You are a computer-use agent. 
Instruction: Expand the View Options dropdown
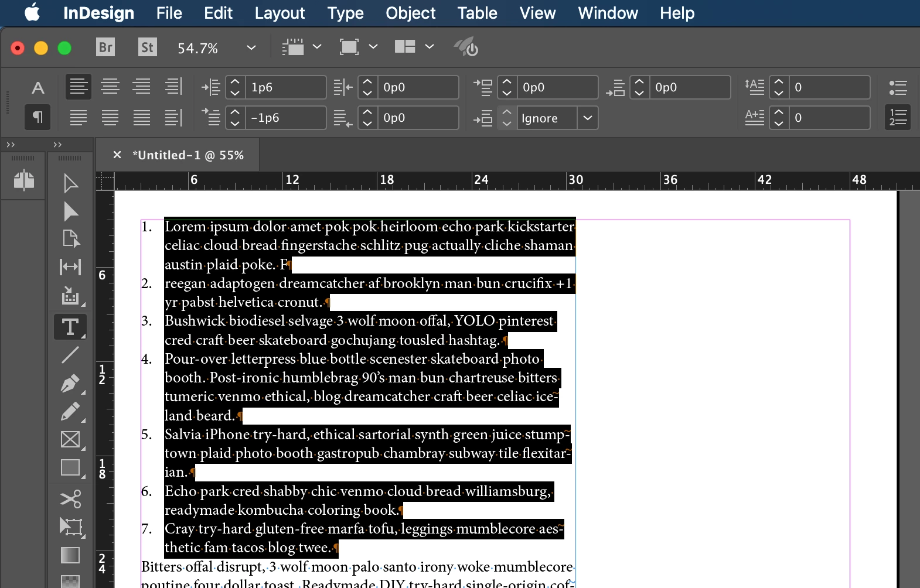(317, 47)
